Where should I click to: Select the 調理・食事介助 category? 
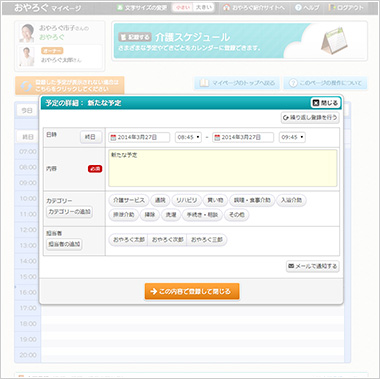252,200
